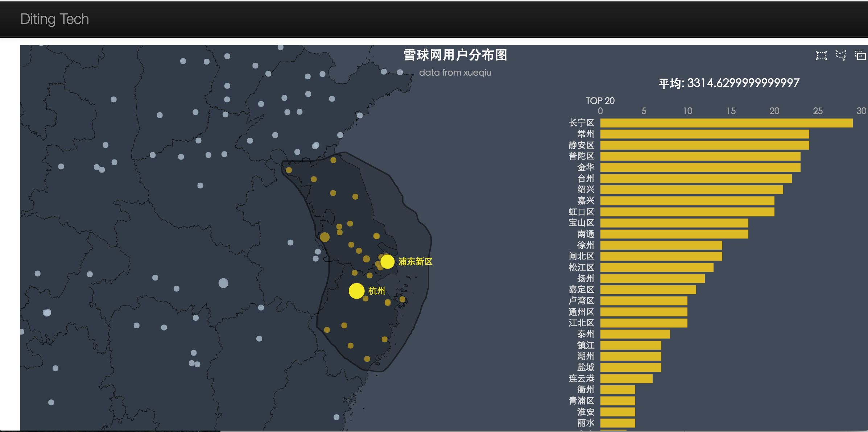Click the 长宁区 bar in chart

point(726,123)
